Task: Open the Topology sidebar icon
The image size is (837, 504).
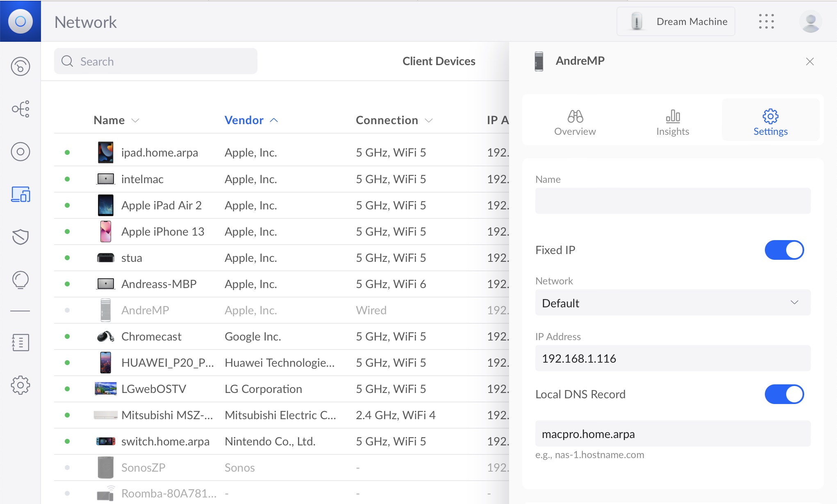Action: [20, 109]
